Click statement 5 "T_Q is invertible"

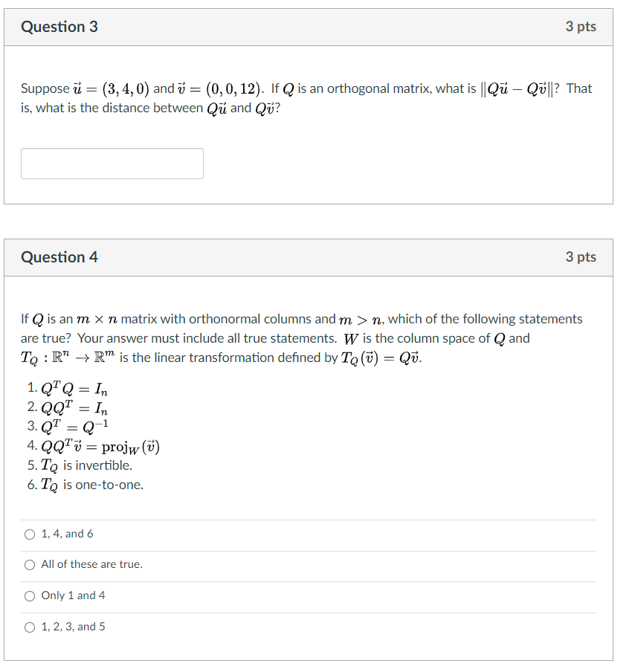pos(78,465)
